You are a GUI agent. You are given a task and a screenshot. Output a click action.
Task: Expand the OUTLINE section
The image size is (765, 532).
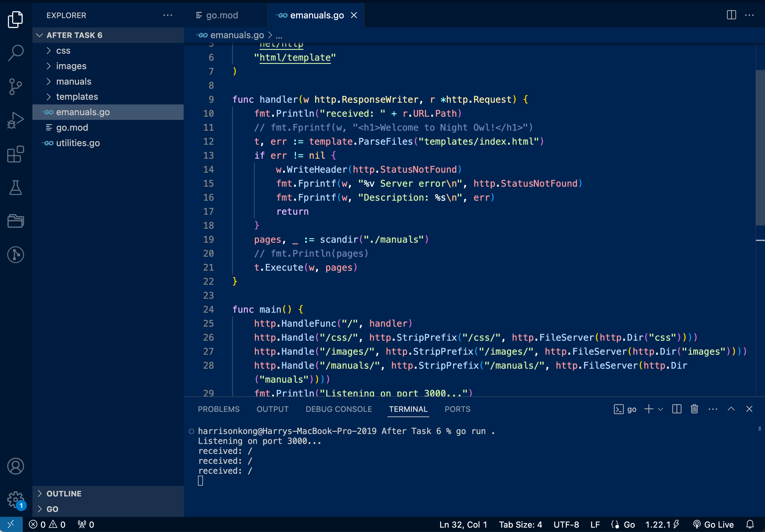click(x=64, y=494)
